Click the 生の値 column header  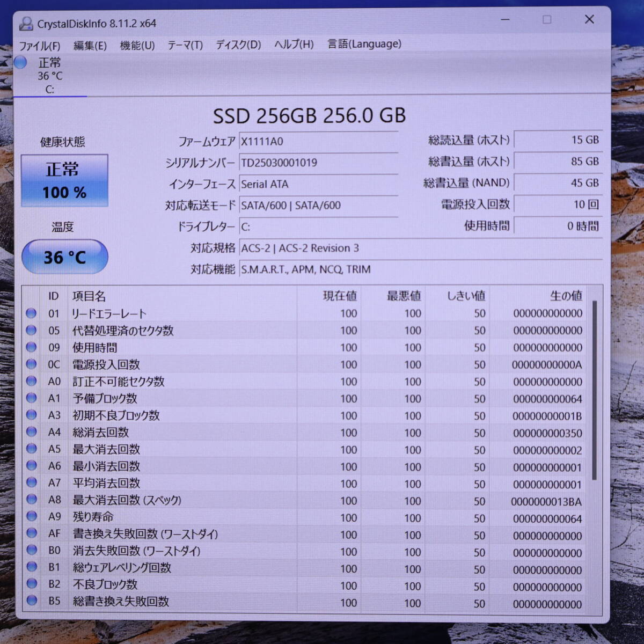566,296
